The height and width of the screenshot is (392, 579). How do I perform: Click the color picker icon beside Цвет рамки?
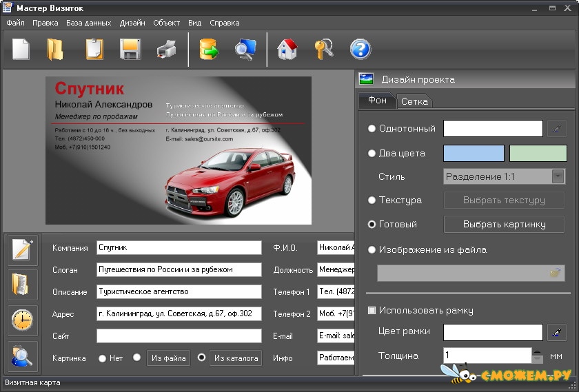click(x=557, y=332)
